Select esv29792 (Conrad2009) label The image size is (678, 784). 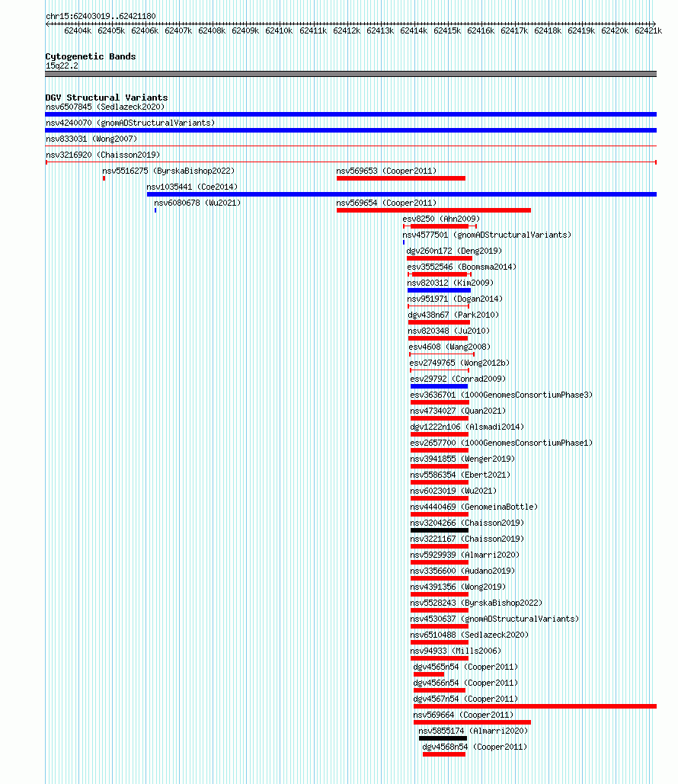coord(458,379)
